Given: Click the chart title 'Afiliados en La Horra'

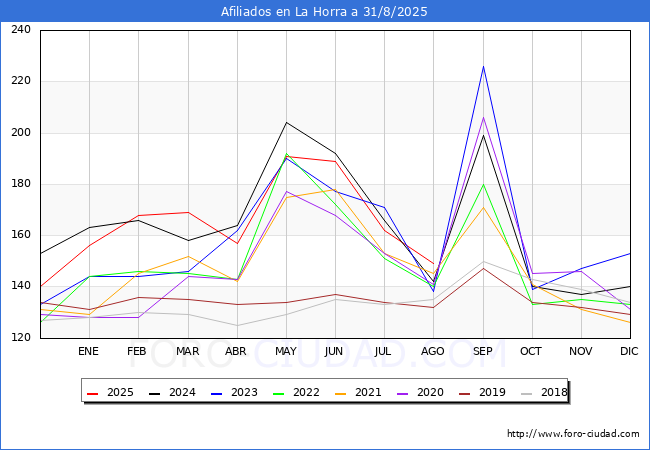Looking at the screenshot, I should tap(325, 12).
